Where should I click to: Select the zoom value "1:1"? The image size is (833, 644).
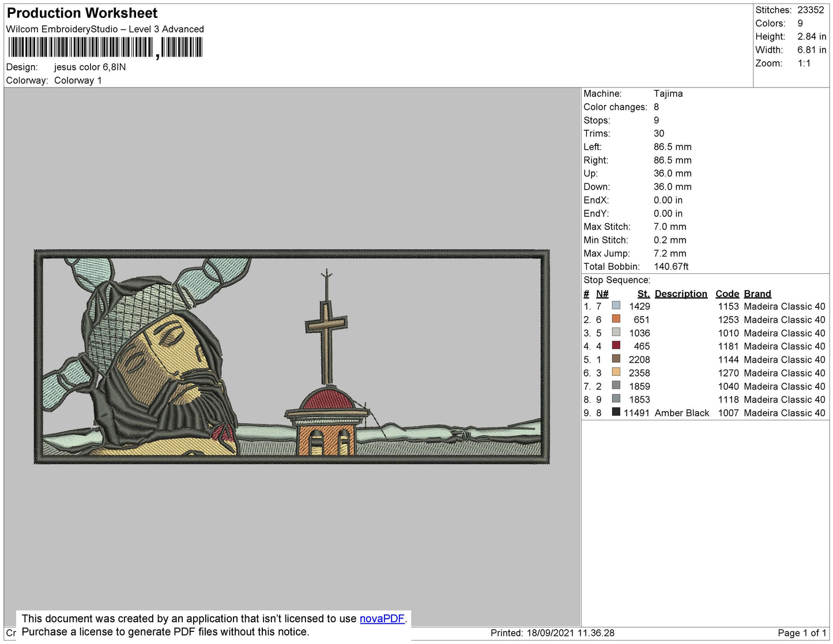pos(804,63)
